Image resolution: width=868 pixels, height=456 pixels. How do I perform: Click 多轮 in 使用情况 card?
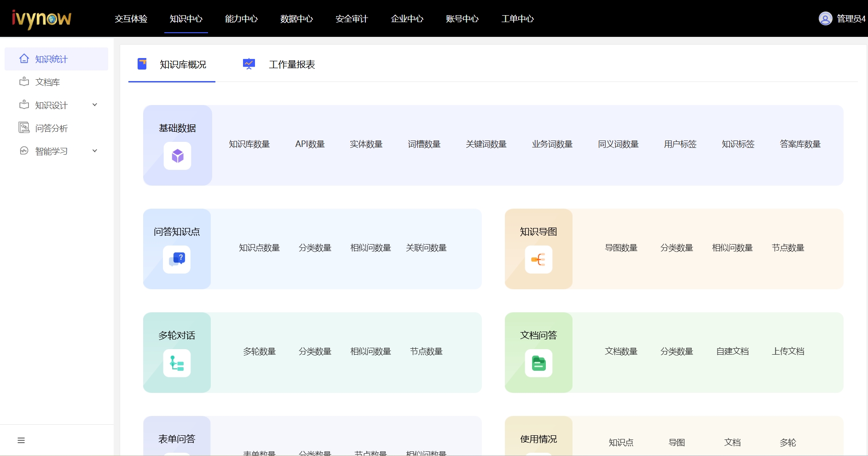[x=788, y=443]
